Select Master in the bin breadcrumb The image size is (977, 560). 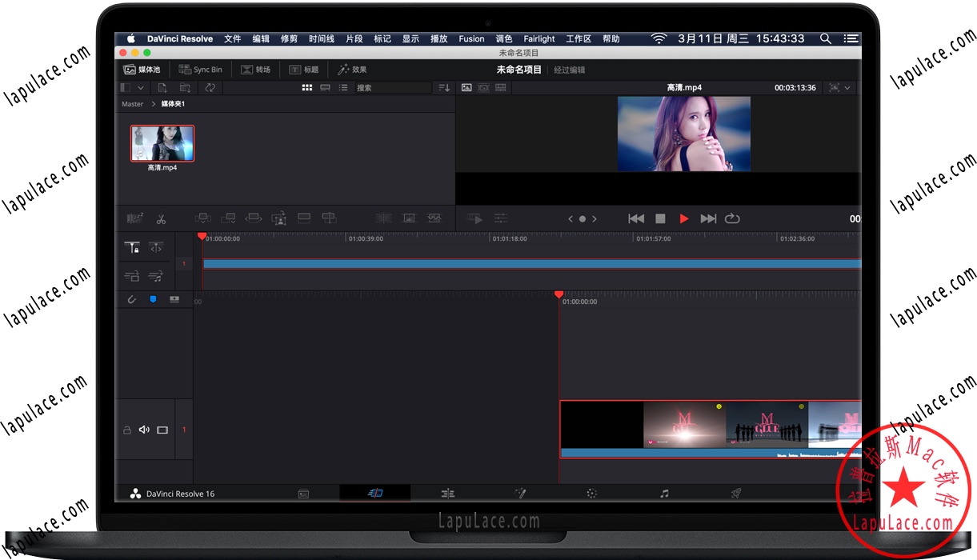pos(133,104)
